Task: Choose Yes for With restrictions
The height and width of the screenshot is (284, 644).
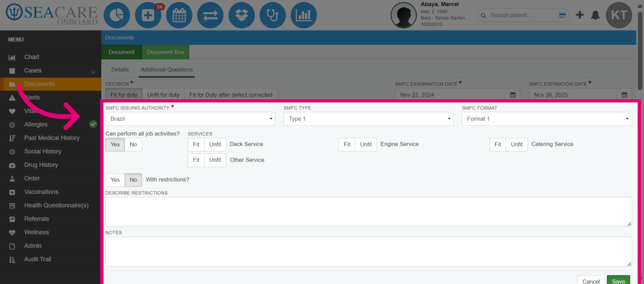Action: [115, 180]
